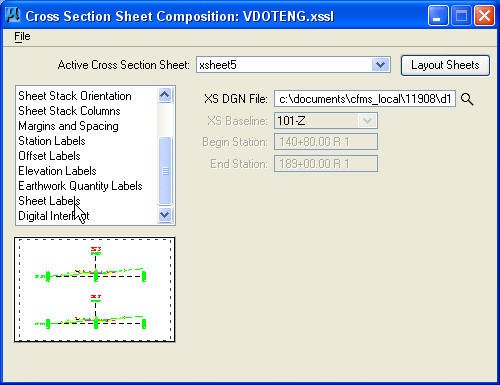500x385 pixels.
Task: Minimize the Cross Section Sheet Composition window
Action: click(x=438, y=16)
